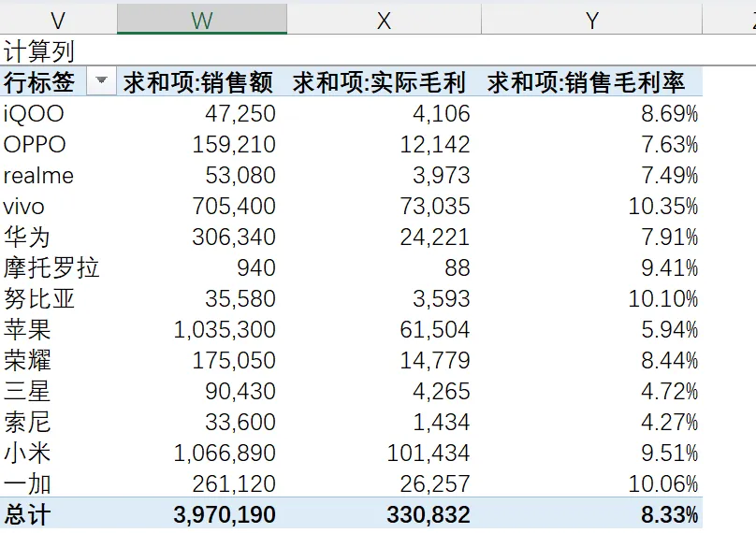This screenshot has width=756, height=533.
Task: Click 三星 sales value 90,430
Action: (x=240, y=391)
